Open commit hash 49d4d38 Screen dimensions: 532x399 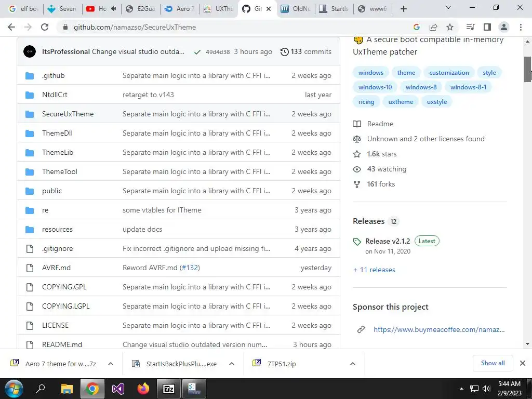click(218, 52)
